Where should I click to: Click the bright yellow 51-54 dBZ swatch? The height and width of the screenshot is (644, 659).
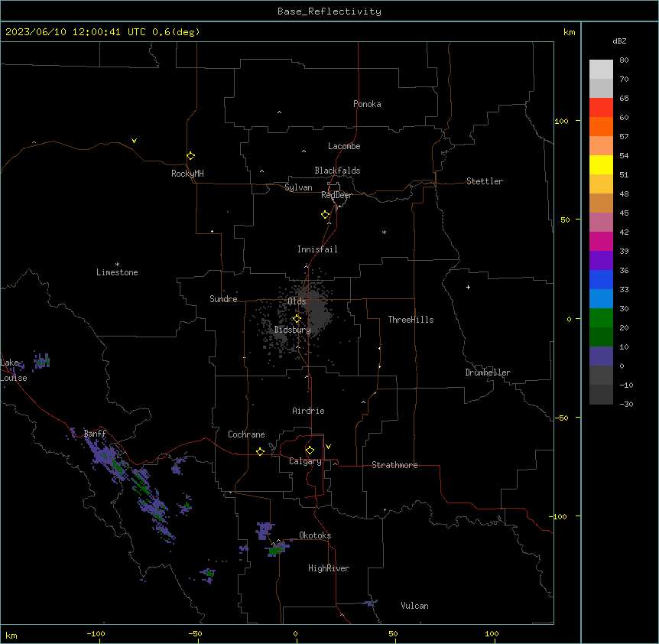(601, 164)
